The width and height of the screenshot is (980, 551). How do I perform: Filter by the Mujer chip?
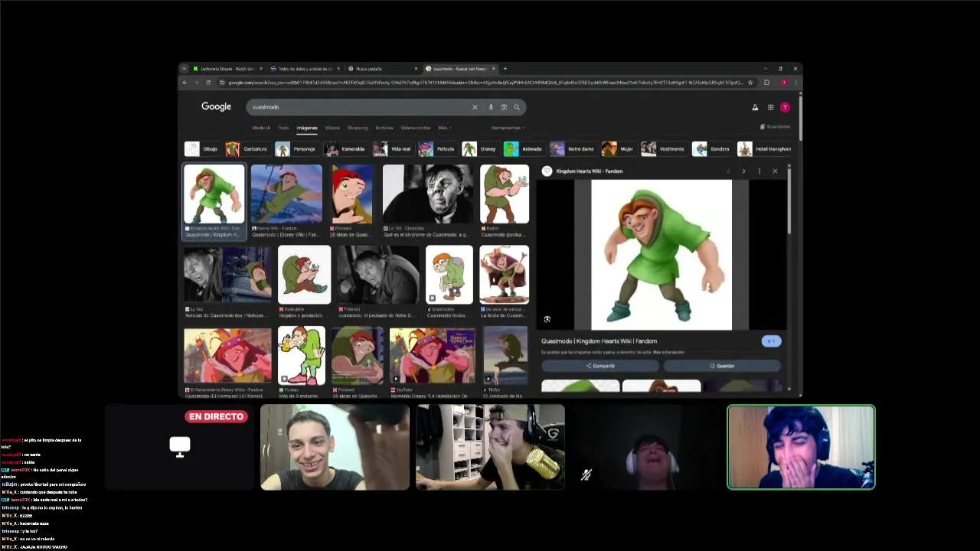tap(619, 149)
